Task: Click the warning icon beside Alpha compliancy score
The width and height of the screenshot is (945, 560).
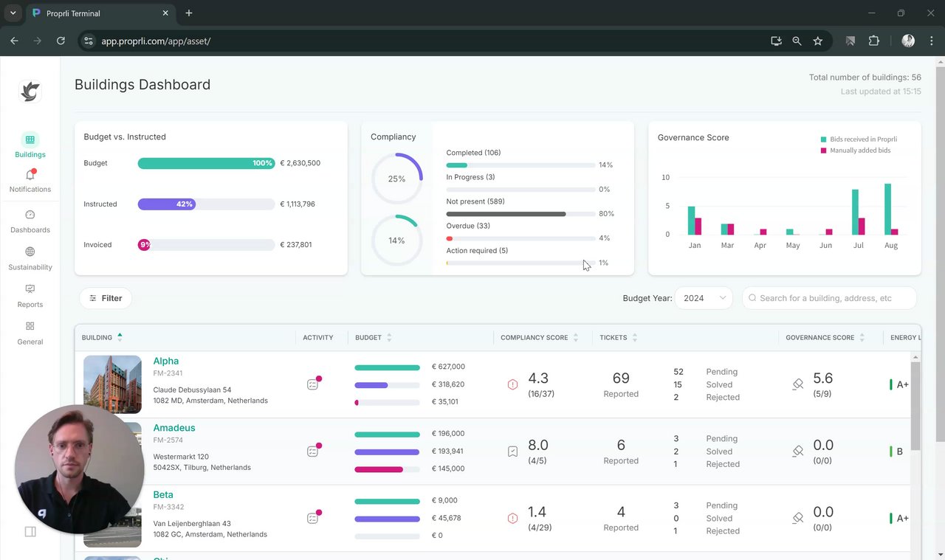Action: [512, 384]
